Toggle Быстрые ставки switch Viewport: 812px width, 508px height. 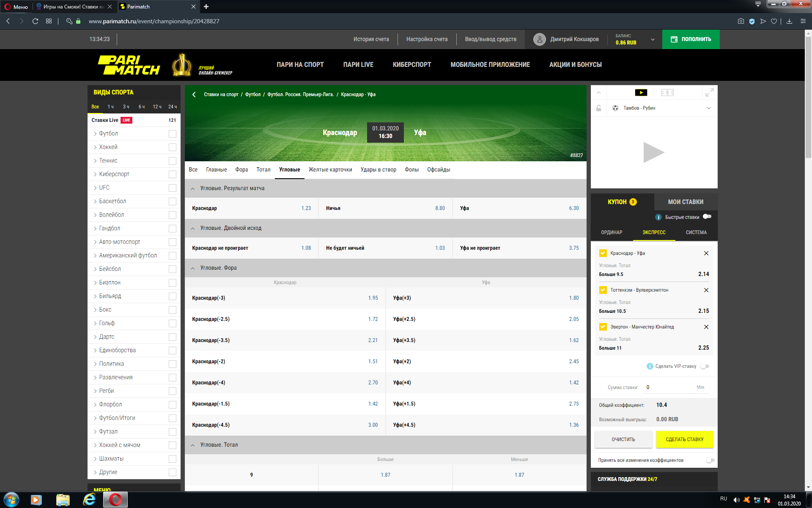point(707,217)
